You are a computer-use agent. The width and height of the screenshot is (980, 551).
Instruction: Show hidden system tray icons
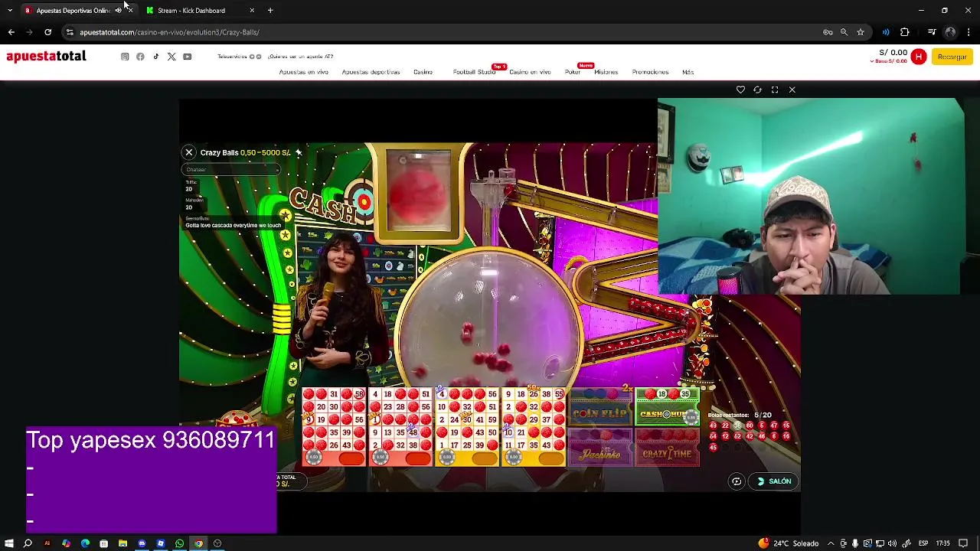(x=831, y=543)
